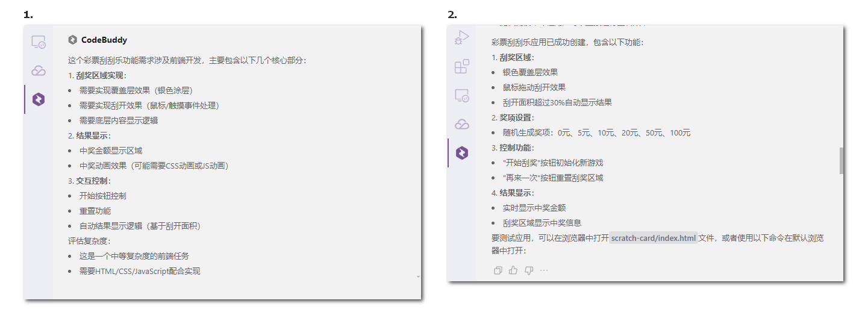Click the line '需要底层内容显示逻辑'
The height and width of the screenshot is (324, 868).
pyautogui.click(x=119, y=120)
